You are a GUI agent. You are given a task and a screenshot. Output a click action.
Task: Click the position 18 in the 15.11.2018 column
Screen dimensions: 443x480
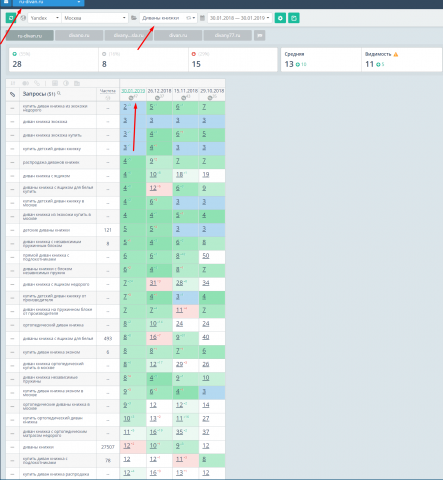179,174
